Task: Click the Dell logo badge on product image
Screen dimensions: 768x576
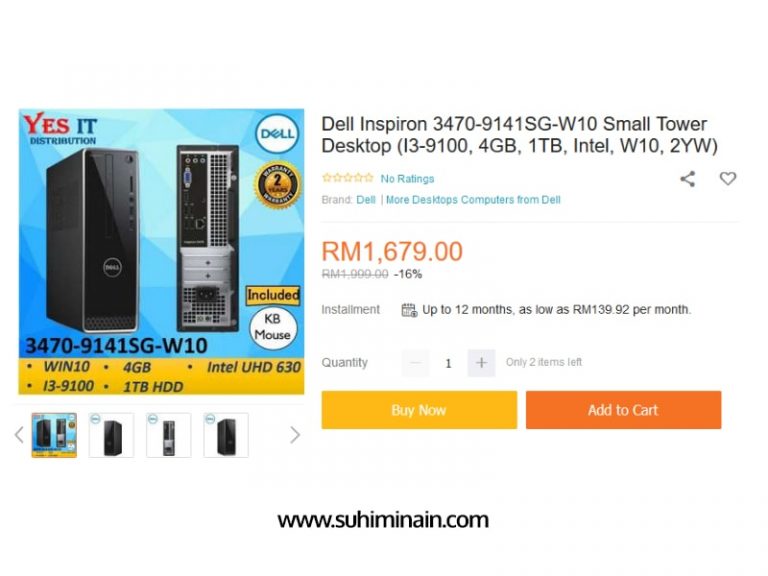Action: coord(277,134)
